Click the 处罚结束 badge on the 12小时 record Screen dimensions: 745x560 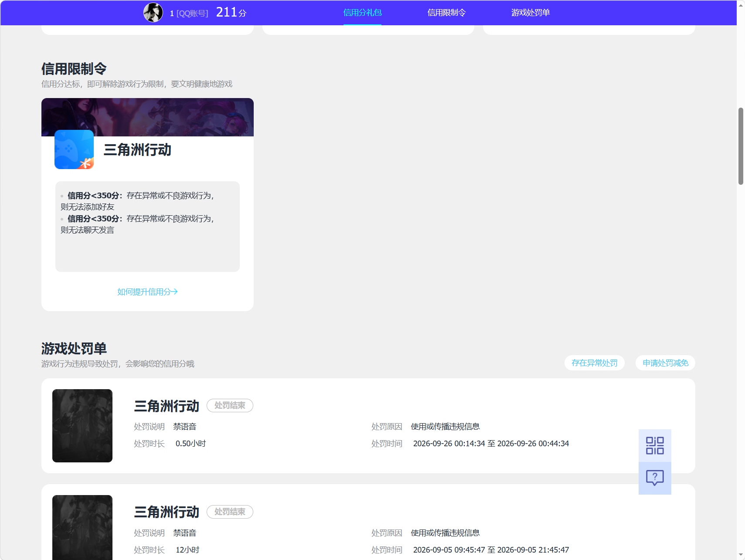(x=230, y=512)
